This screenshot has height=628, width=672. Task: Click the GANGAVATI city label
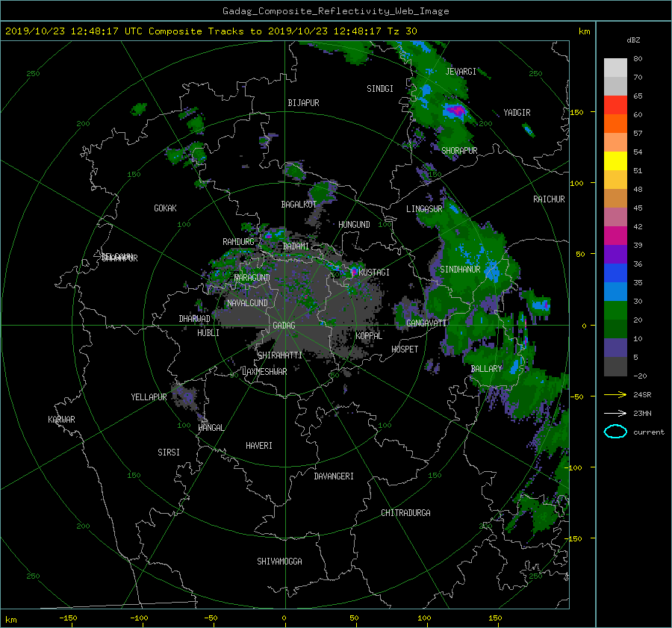(426, 323)
